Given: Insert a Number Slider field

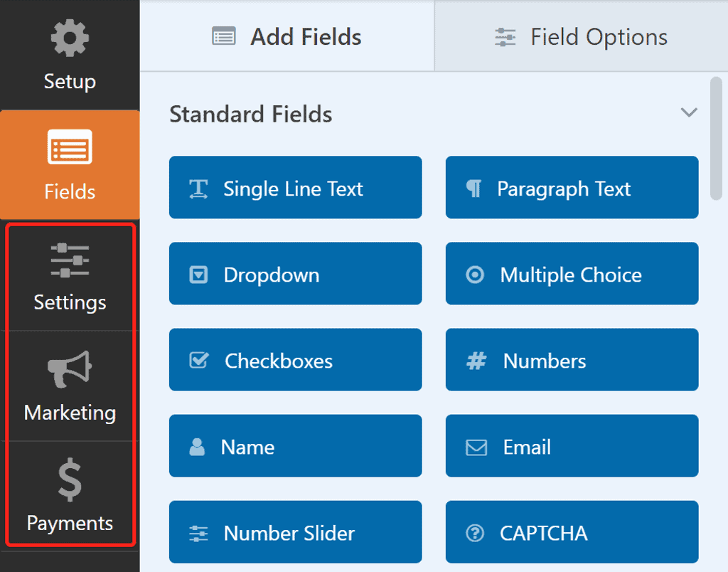Looking at the screenshot, I should pos(295,533).
